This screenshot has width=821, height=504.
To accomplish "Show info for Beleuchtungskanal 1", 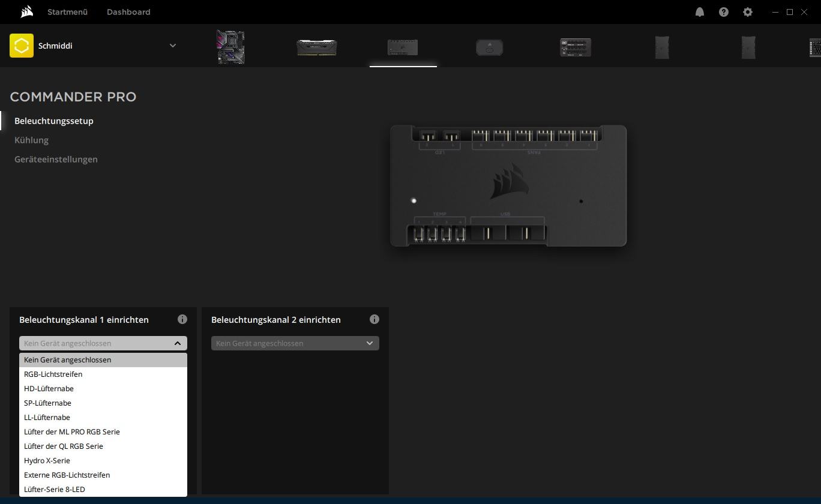I will coord(182,319).
